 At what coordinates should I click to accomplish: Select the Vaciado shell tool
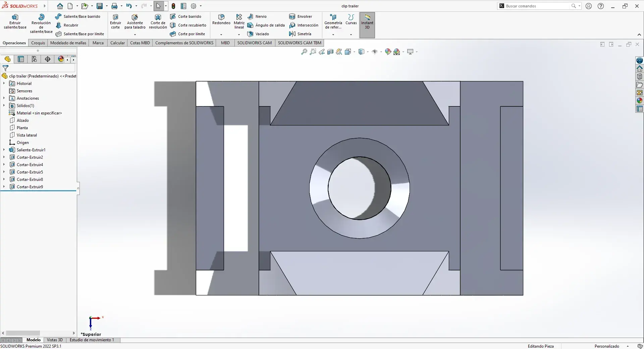pyautogui.click(x=258, y=34)
